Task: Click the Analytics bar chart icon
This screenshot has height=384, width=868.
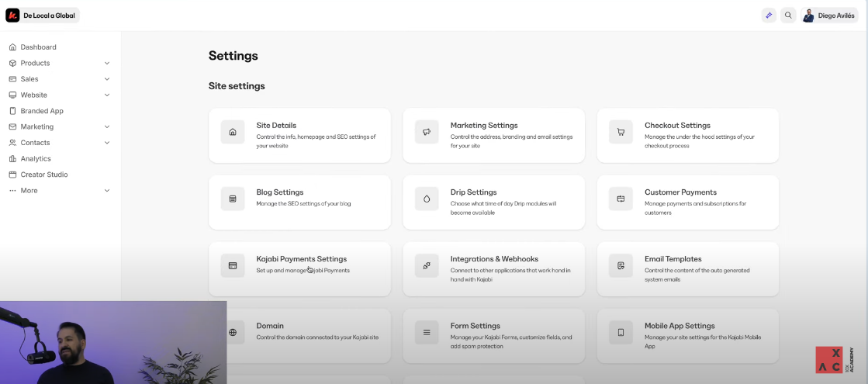Action: pos(12,159)
